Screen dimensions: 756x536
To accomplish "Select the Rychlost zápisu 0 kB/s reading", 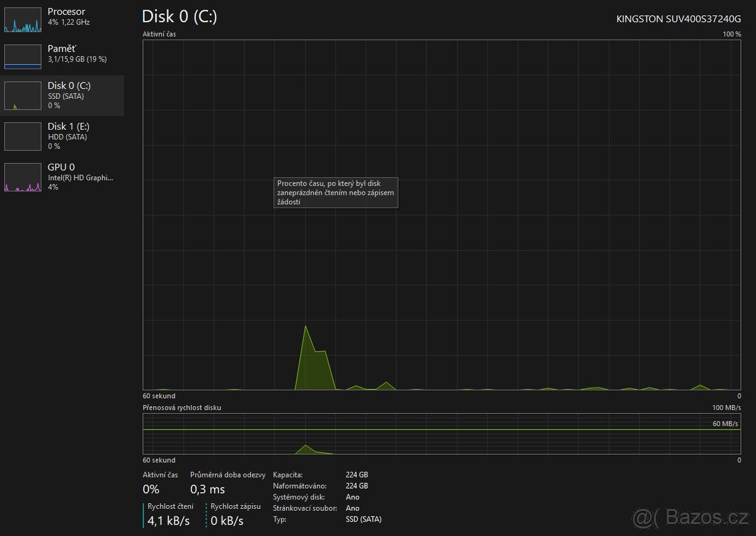I will (x=227, y=521).
